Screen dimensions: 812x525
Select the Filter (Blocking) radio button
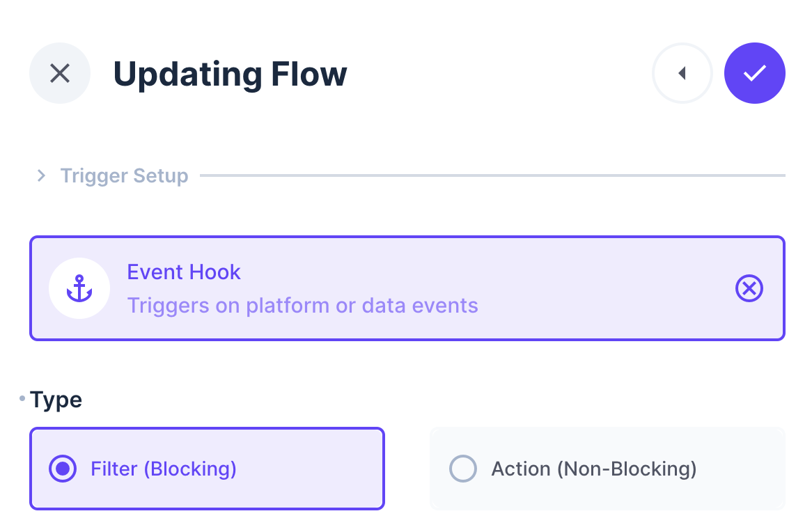pos(63,469)
